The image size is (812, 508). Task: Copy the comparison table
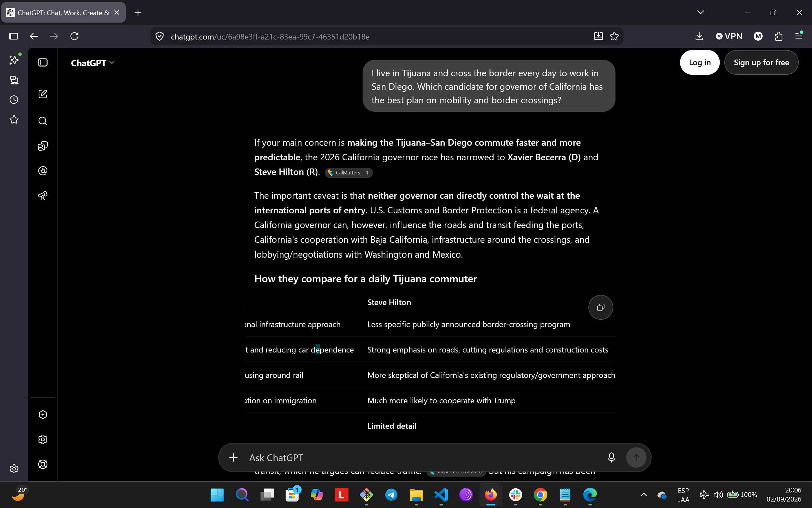601,307
